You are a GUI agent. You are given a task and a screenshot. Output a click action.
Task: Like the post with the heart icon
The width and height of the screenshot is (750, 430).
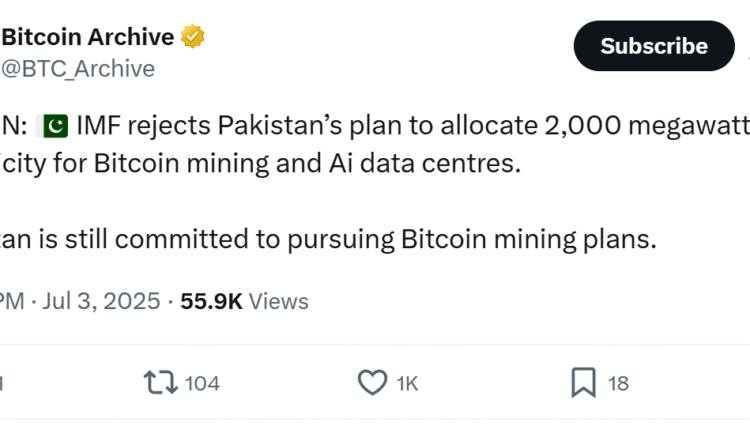(372, 382)
